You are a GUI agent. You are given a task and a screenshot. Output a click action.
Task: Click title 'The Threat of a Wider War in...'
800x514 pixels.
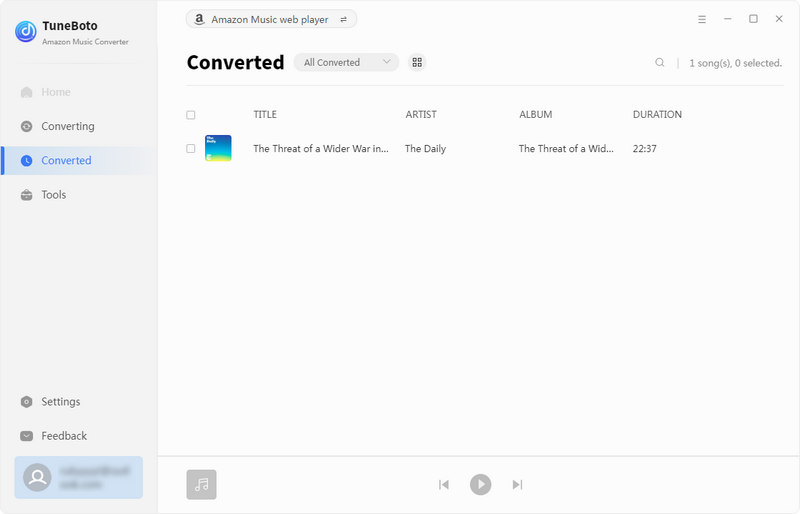[321, 149]
